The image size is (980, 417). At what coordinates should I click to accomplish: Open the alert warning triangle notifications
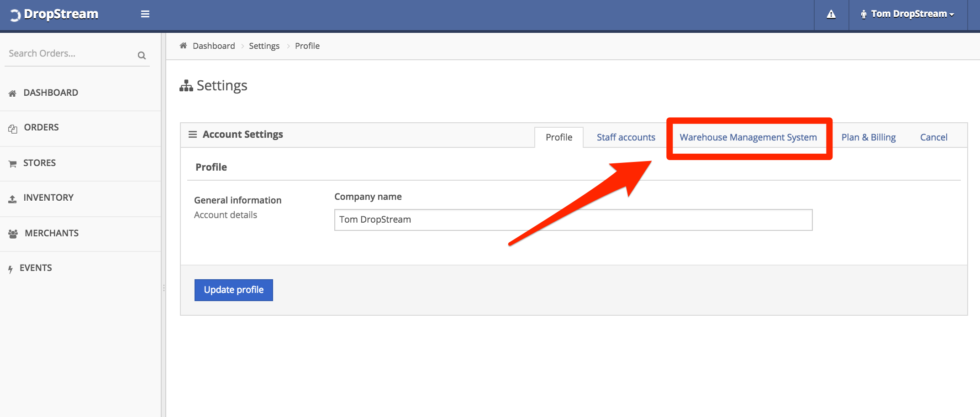[831, 15]
